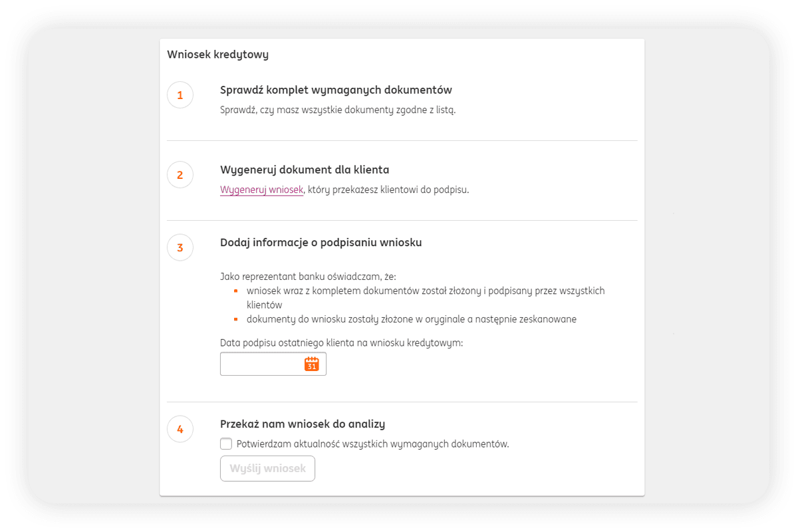798x532 pixels.
Task: Click text 'Sprawdź, czy masz wszystkie dokumenty'
Action: tap(338, 110)
